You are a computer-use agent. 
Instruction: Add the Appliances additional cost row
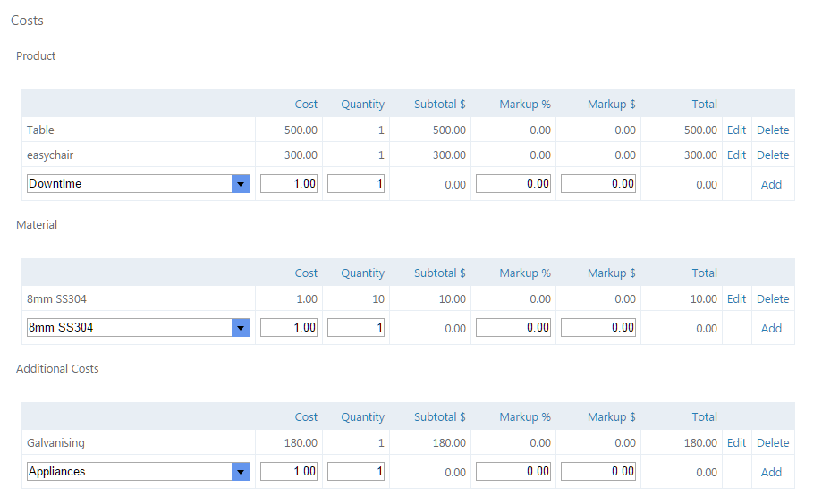coord(771,473)
